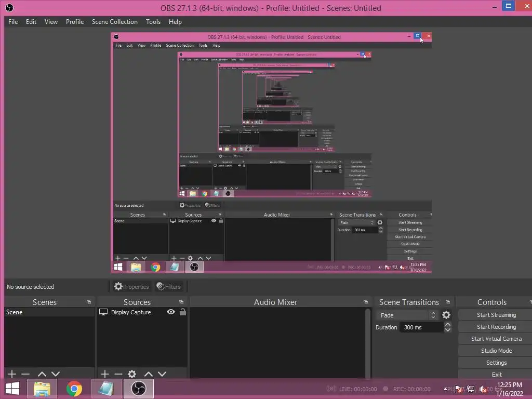Move source down with arrow icon
Viewport: 532px width, 399px height.
pos(162,374)
